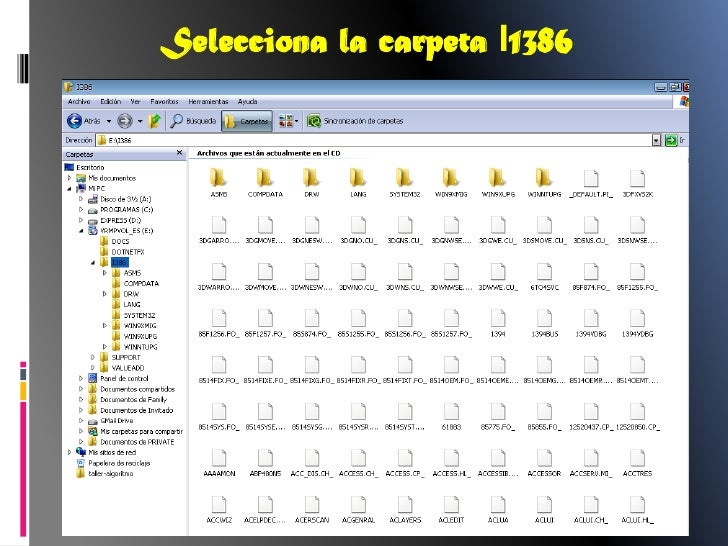The height and width of the screenshot is (546, 728).
Task: Select the 1394BUS file icon
Action: click(544, 318)
